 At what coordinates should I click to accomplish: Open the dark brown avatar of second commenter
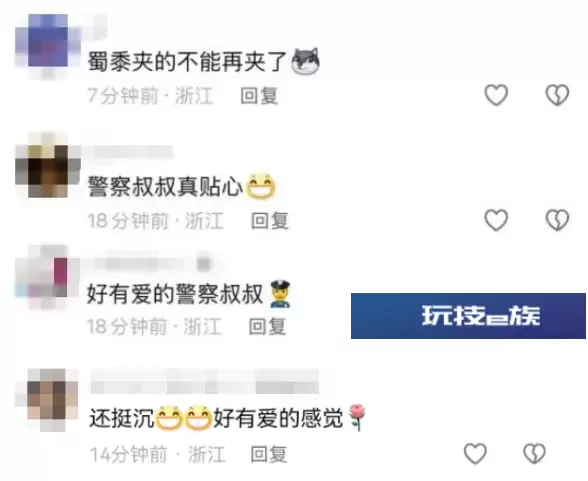pos(48,165)
